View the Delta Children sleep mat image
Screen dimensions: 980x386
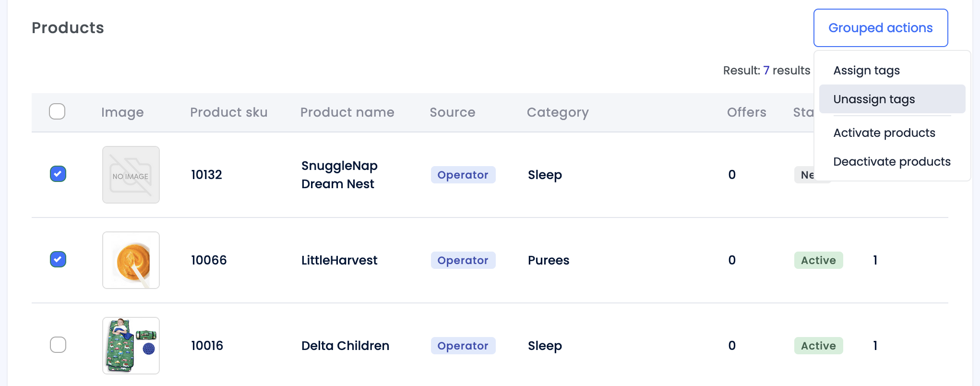click(x=131, y=345)
